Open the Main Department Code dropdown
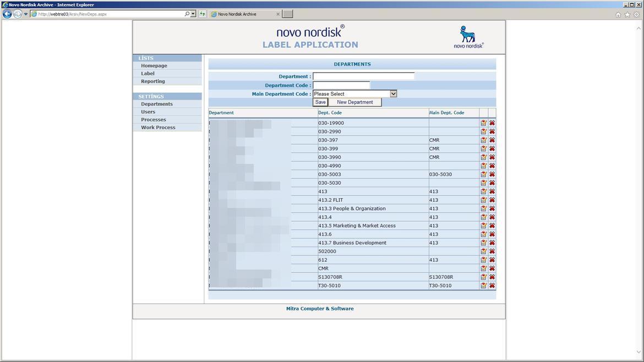 pos(393,94)
